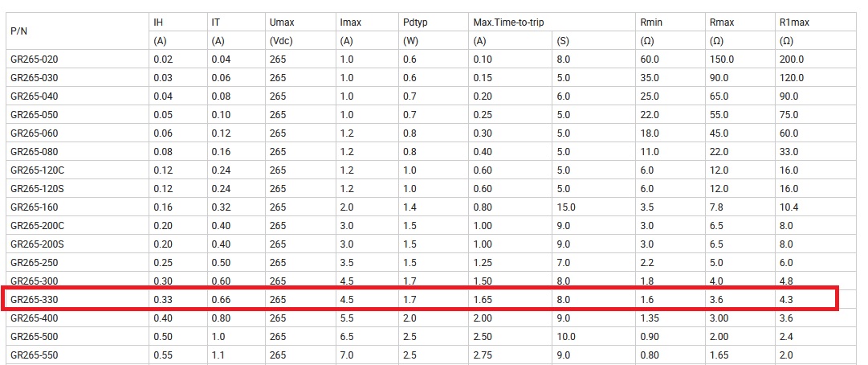Select R1max value 120.0 for GR265-030
The height and width of the screenshot is (365, 868).
pos(792,77)
